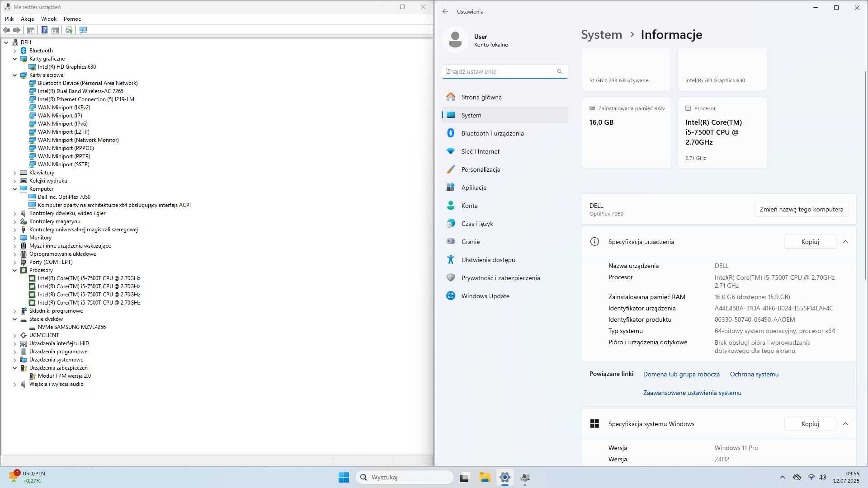Click the Forward arrow in Device Manager toolbar
The height and width of the screenshot is (488, 868).
tap(17, 30)
